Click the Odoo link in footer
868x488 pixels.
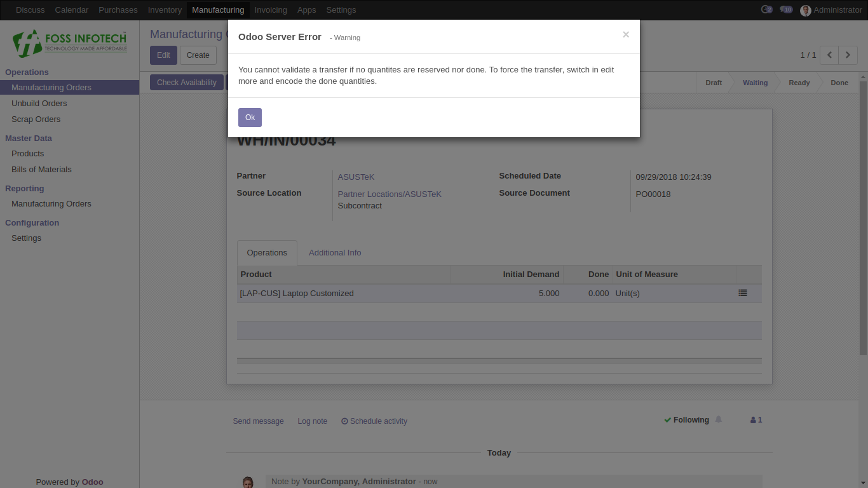[x=92, y=482]
